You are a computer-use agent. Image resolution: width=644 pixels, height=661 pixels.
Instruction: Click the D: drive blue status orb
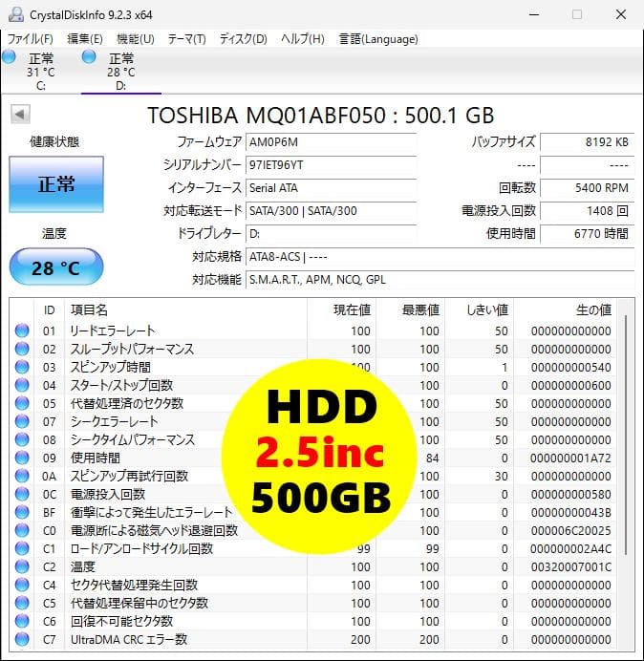(89, 56)
